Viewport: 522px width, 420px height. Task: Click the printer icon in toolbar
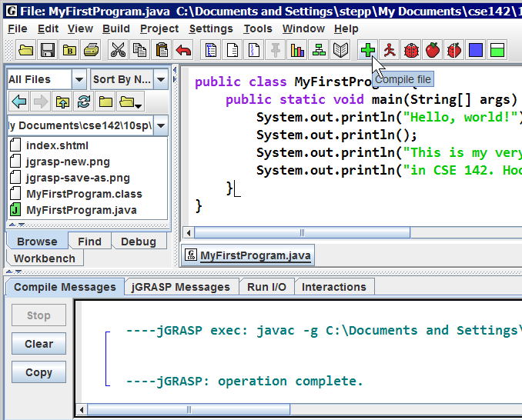point(91,51)
